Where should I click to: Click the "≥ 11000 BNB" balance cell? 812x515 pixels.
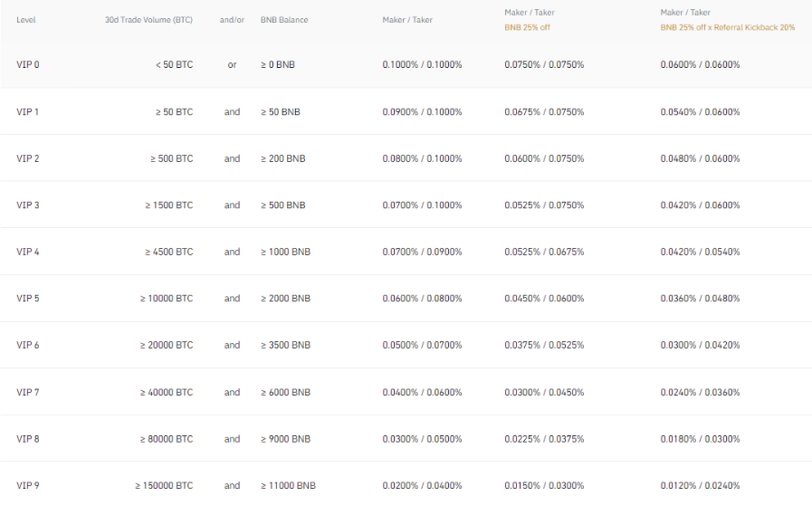[x=288, y=486]
